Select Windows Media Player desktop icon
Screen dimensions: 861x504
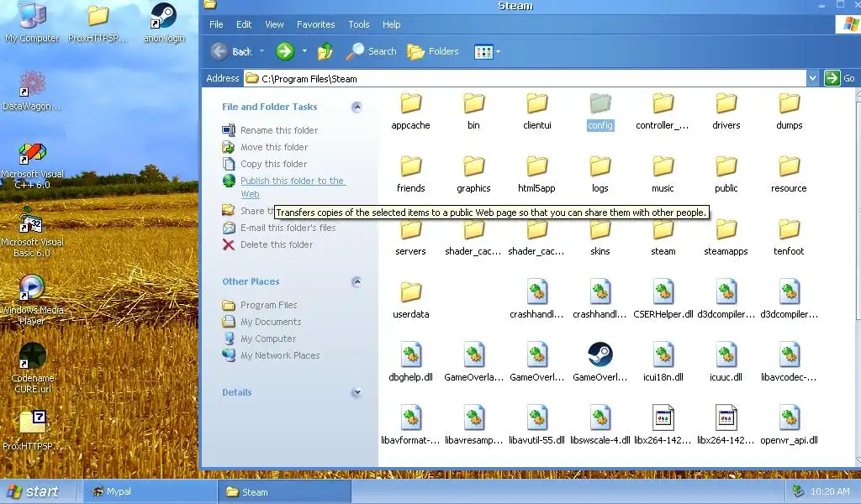(33, 300)
